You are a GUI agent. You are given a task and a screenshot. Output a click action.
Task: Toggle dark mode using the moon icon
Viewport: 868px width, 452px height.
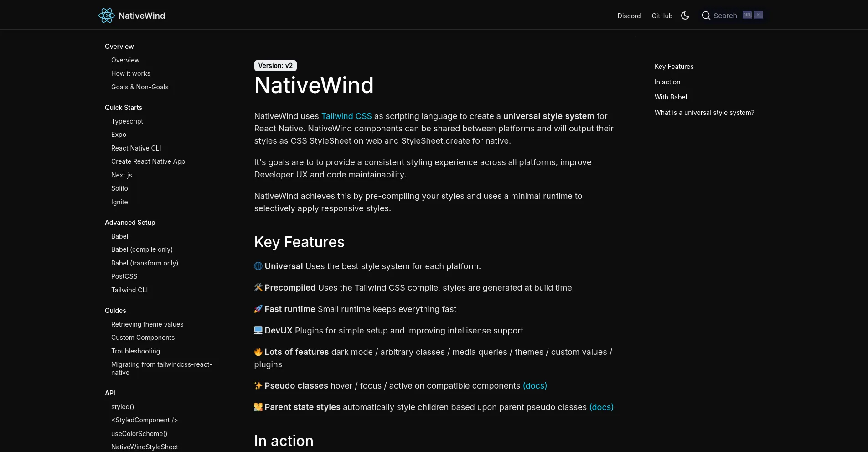click(685, 15)
